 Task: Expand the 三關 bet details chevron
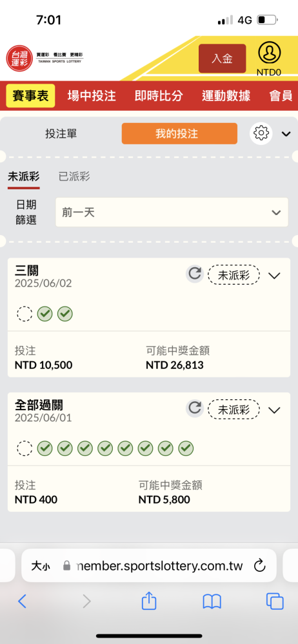click(274, 276)
